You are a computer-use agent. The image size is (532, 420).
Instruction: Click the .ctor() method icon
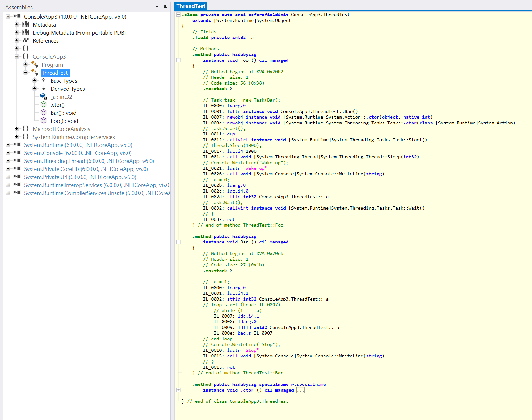coord(44,105)
